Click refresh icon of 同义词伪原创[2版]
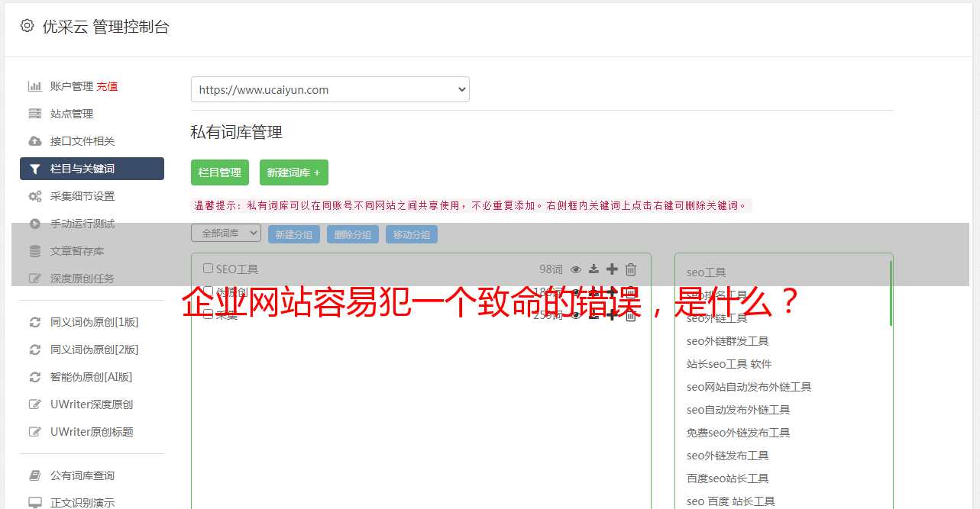980x509 pixels. click(x=35, y=350)
